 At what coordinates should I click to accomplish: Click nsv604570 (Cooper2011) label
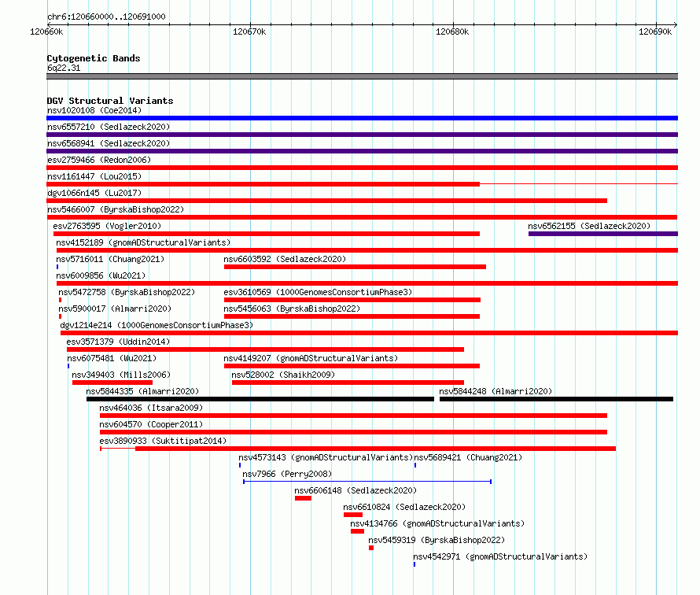pos(151,424)
